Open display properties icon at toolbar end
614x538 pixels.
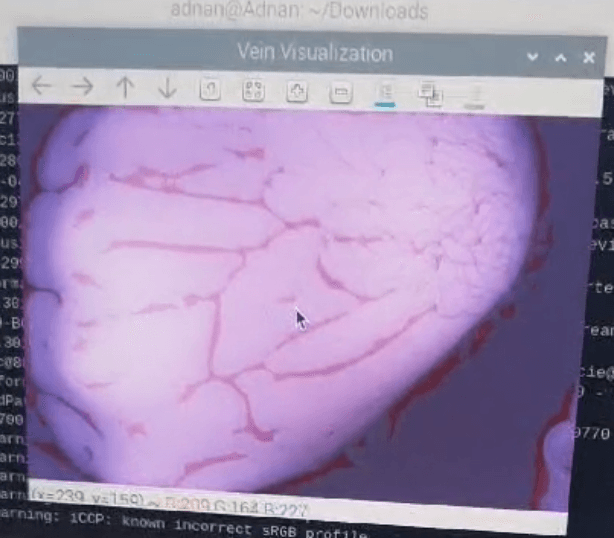[x=475, y=97]
